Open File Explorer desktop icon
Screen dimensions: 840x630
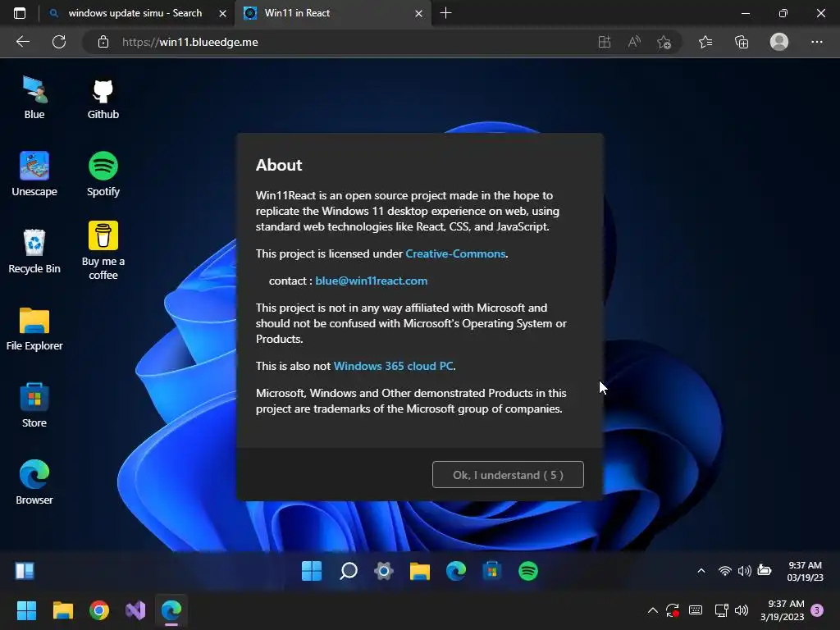[x=34, y=329]
